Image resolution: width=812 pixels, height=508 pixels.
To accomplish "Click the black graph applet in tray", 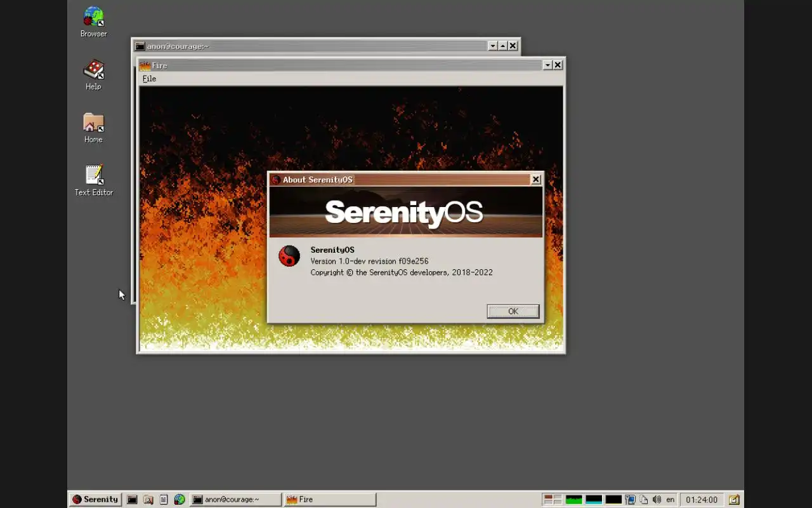I will [613, 500].
